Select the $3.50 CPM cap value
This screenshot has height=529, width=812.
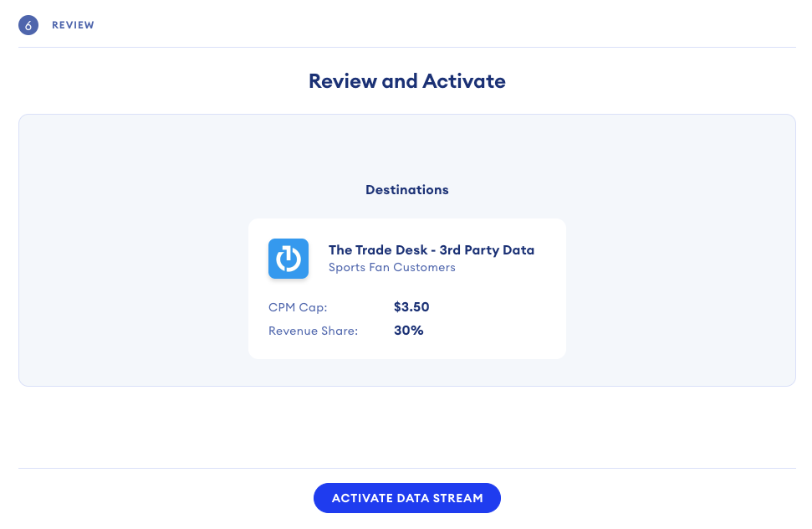coord(411,307)
